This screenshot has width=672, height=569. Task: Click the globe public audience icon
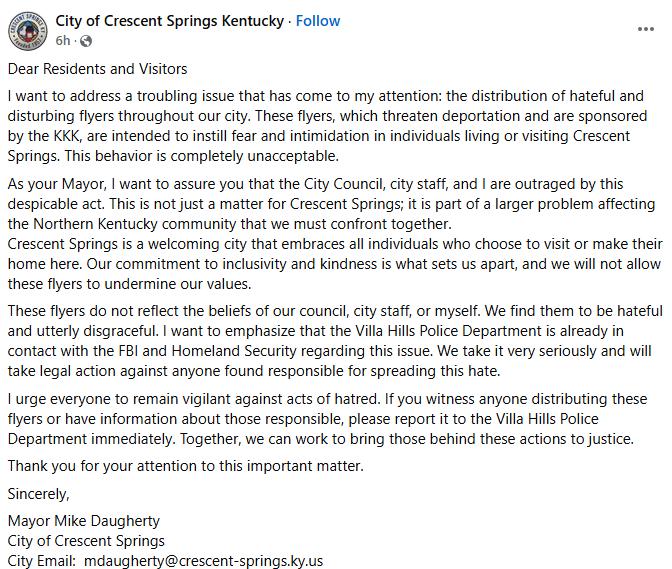point(85,41)
